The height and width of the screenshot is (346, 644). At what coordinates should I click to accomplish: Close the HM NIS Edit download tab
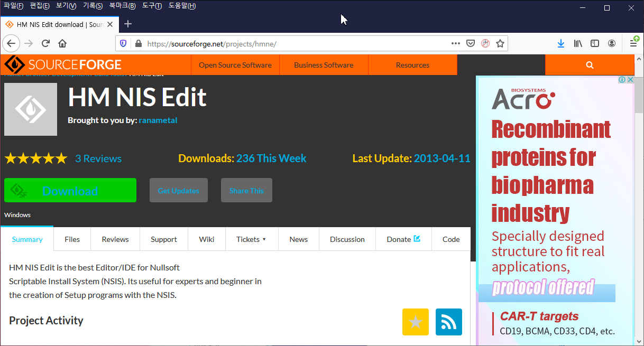tap(110, 24)
